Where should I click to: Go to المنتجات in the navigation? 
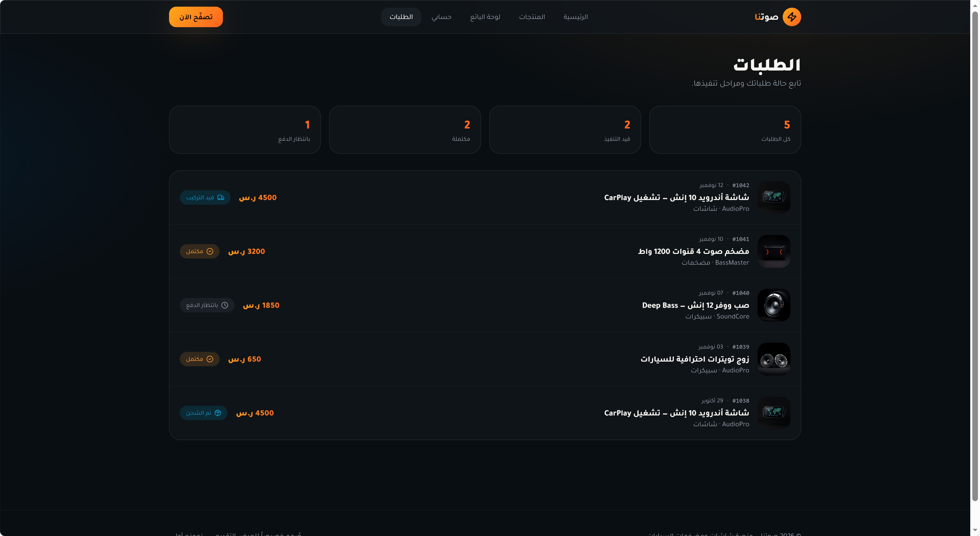point(532,17)
